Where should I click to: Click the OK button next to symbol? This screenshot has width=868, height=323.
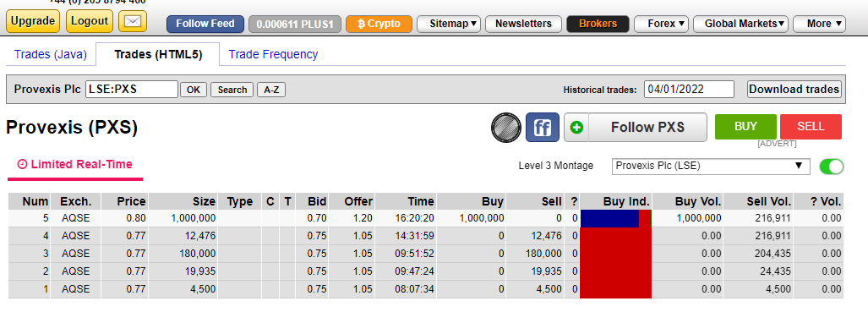coord(194,90)
